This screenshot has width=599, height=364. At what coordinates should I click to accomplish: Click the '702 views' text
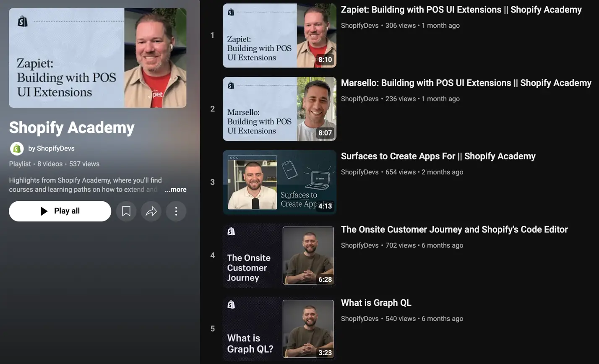click(x=401, y=246)
